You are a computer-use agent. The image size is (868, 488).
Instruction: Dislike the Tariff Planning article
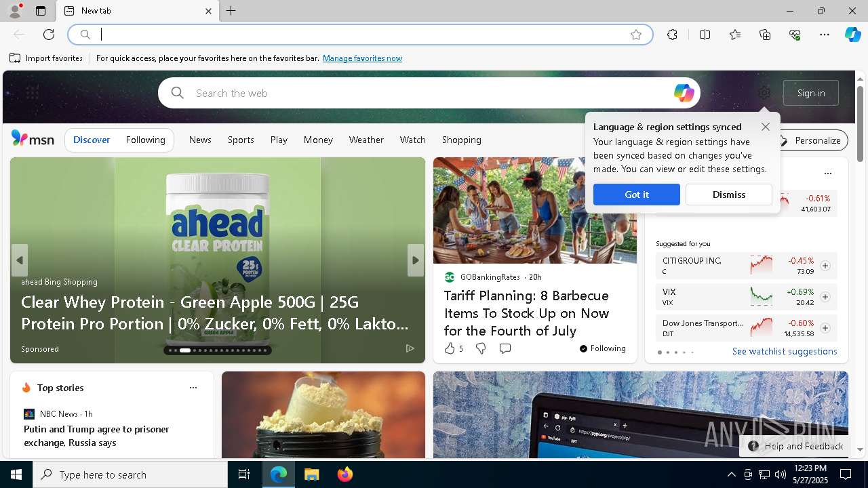click(480, 348)
